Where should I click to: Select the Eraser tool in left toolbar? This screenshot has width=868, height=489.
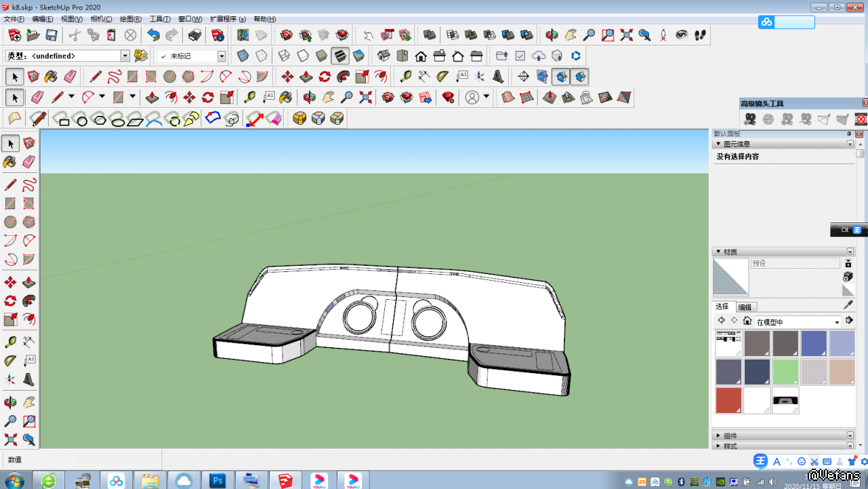point(28,162)
